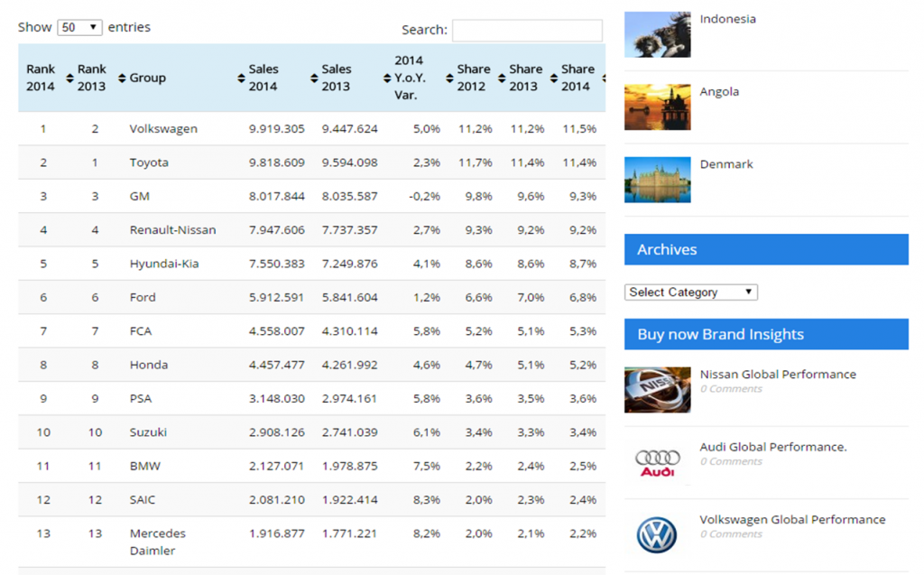Click the -0,2% variation value in GM row

click(424, 196)
